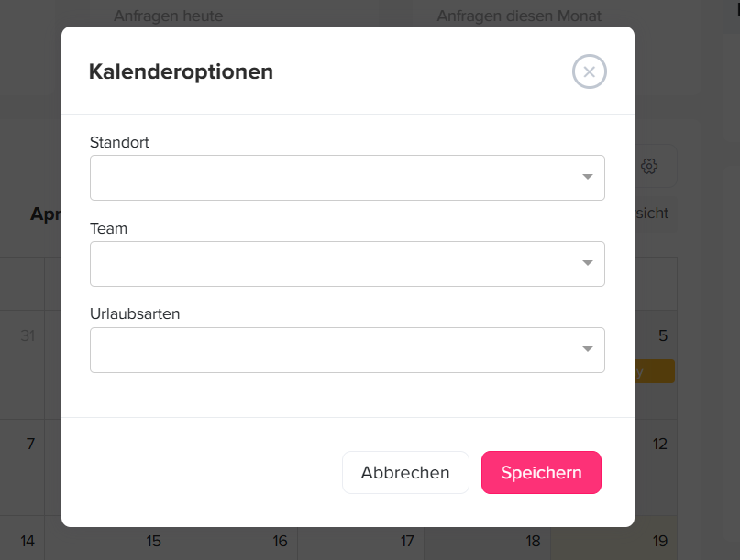Select calendar date 31
This screenshot has width=740, height=560.
coord(28,335)
